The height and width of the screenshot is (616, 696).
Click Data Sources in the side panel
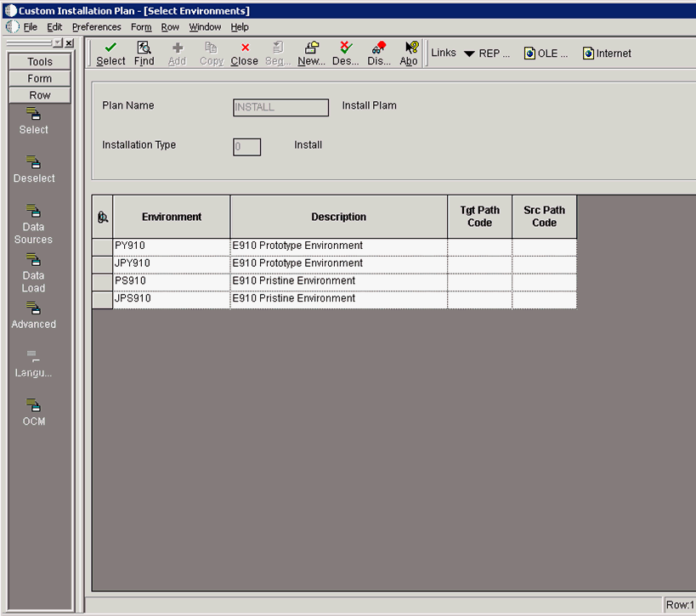33,224
